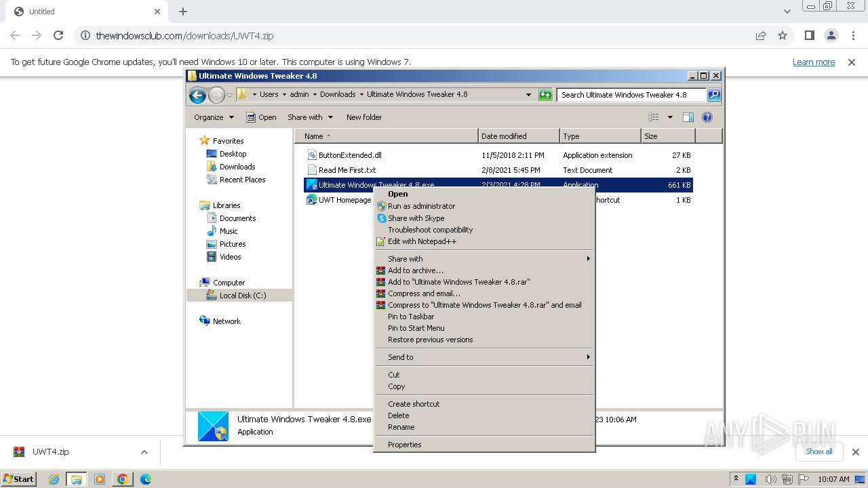Viewport: 868px width, 488px height.
Task: Open the view options dropdown arrow
Action: [670, 117]
